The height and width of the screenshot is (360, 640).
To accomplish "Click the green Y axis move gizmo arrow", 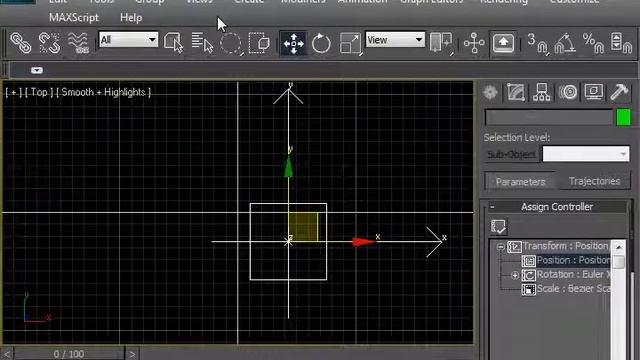I will point(289,168).
